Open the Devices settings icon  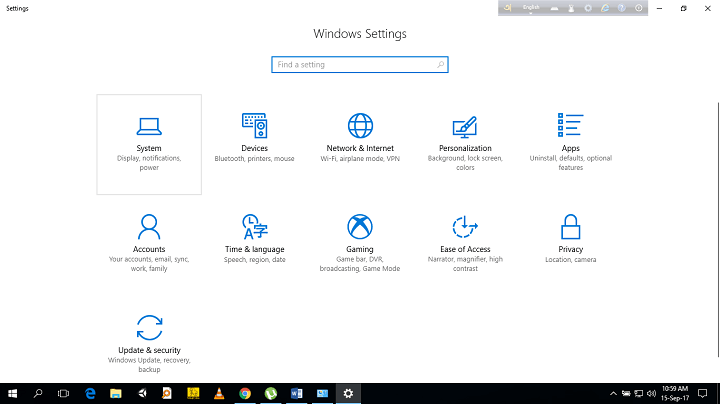254,126
